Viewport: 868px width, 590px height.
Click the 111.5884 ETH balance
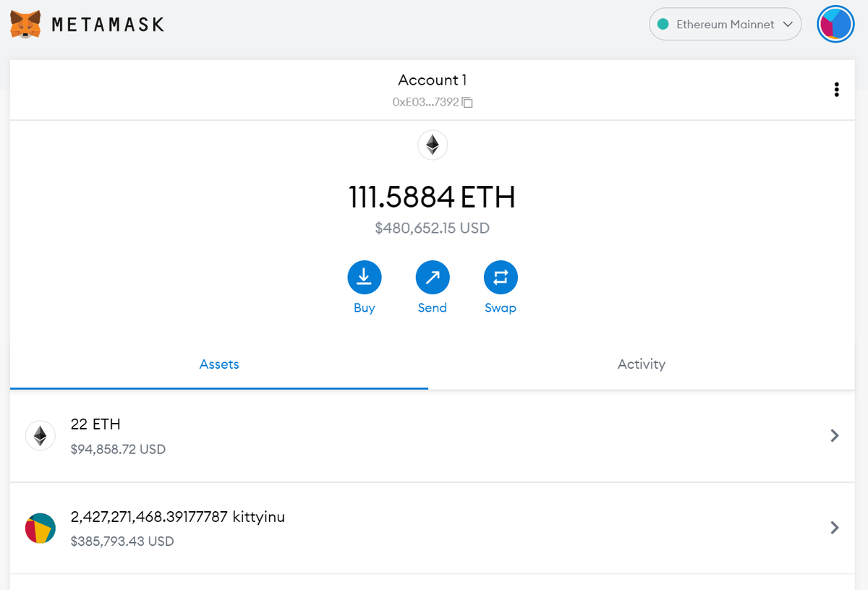433,197
